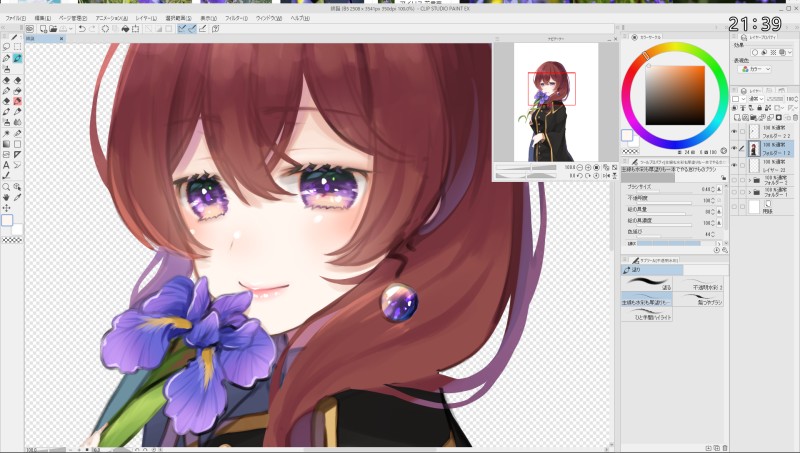Show the フォルダー 1 folder layer
The width and height of the screenshot is (800, 453).
click(x=734, y=193)
